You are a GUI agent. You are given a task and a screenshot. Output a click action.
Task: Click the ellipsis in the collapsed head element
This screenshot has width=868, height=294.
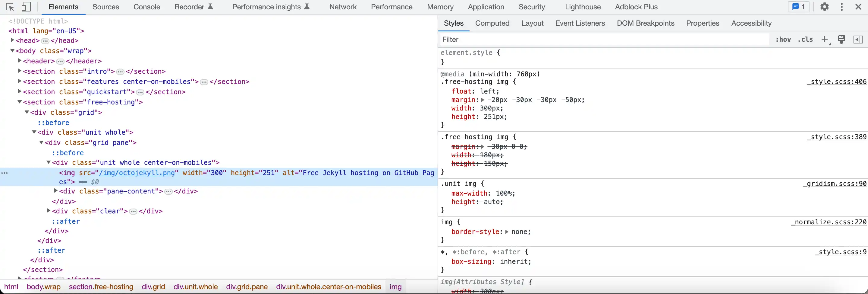(45, 41)
